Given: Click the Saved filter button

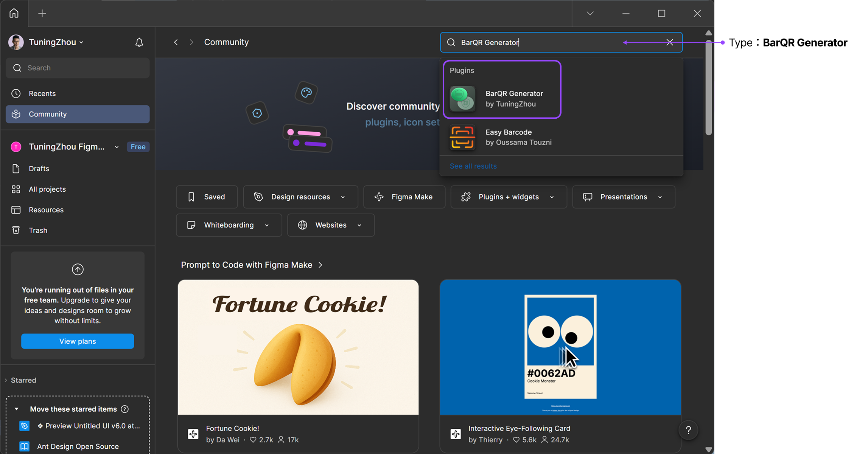Looking at the screenshot, I should 207,197.
